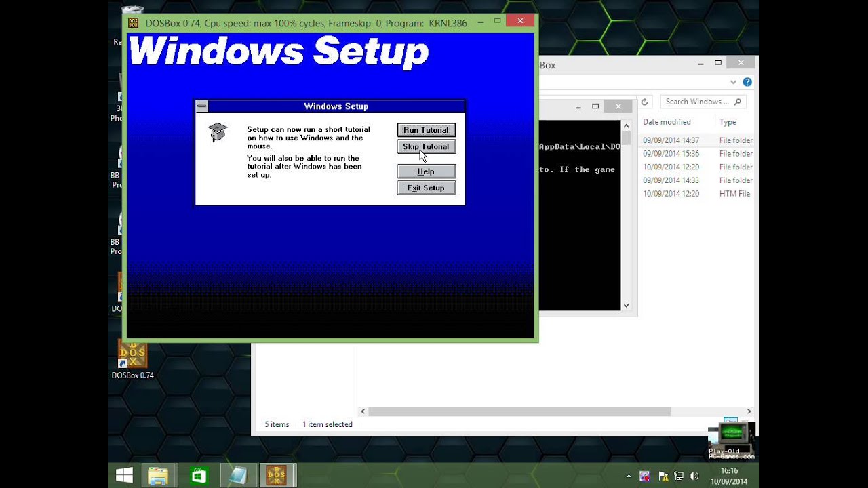Click the console window scroll-down arrow
Screen dimensions: 868x488
coord(626,306)
